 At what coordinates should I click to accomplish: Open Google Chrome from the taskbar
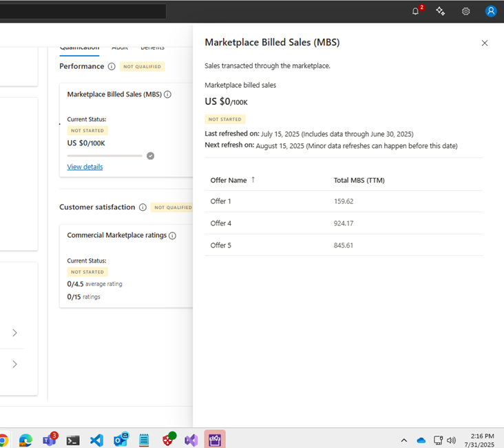pos(3,440)
